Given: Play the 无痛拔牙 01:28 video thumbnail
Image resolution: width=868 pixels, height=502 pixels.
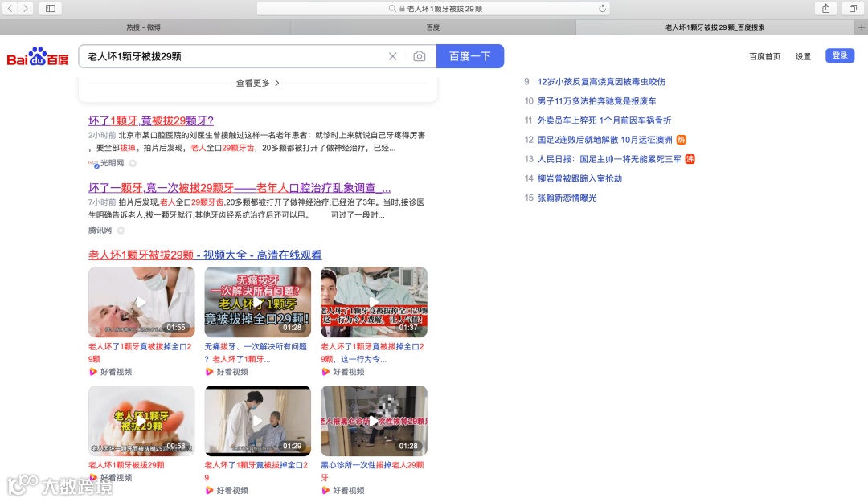Looking at the screenshot, I should pos(258,302).
